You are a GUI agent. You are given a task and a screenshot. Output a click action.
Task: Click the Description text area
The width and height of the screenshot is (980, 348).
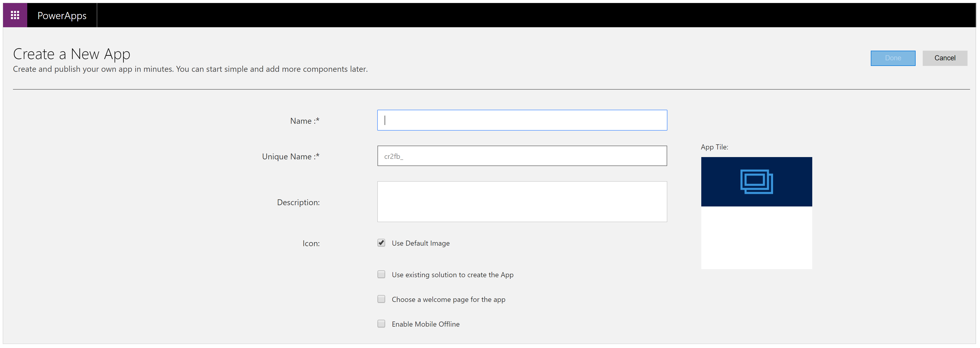click(522, 202)
